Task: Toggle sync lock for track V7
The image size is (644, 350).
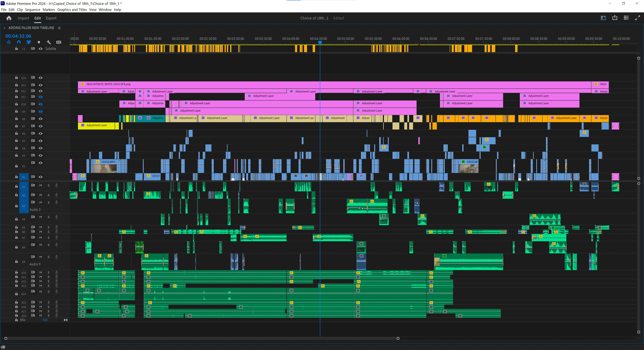Action: 33,126
